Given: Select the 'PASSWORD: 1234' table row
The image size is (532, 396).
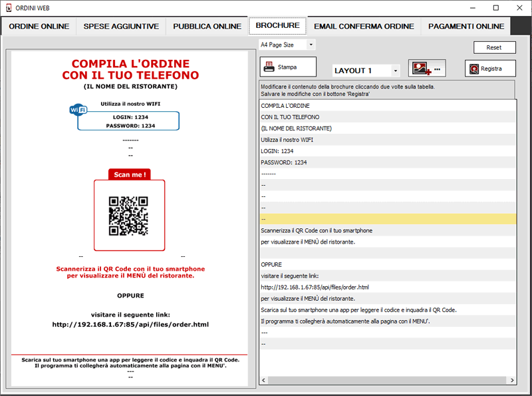Looking at the screenshot, I should pos(388,162).
